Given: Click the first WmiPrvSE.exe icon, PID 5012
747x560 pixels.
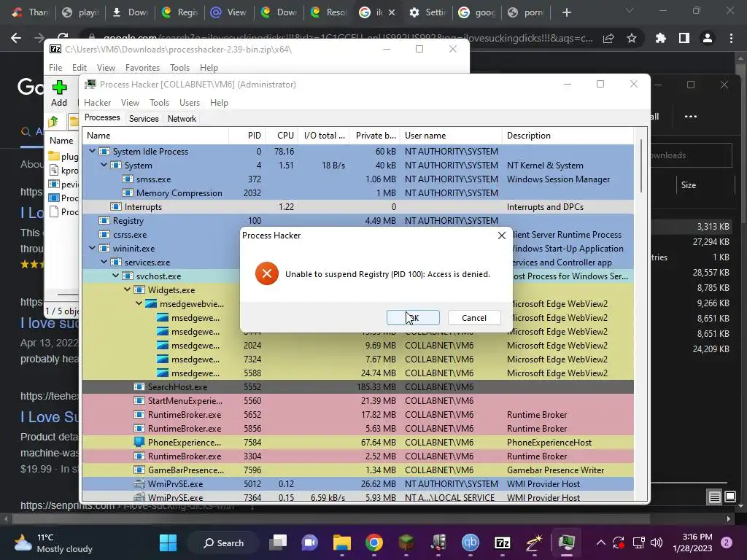Looking at the screenshot, I should [139, 484].
